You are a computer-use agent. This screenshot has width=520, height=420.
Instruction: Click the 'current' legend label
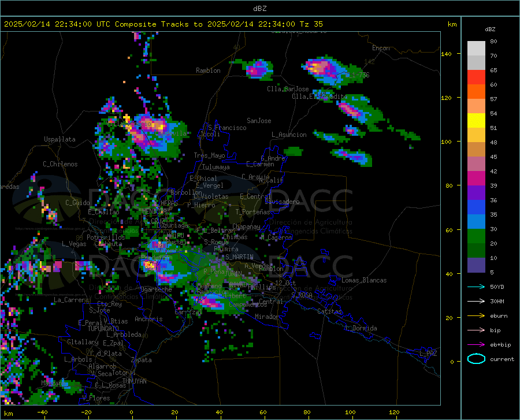click(x=502, y=359)
